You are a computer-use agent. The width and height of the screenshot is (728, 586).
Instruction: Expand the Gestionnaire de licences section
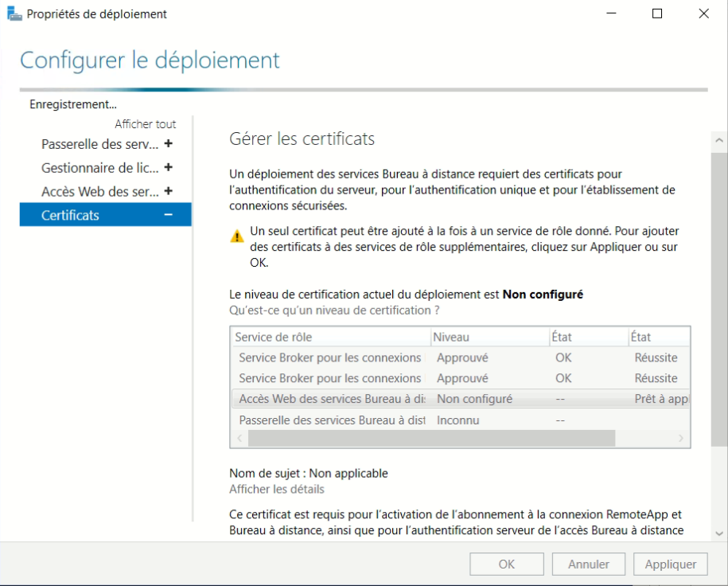[x=168, y=168]
